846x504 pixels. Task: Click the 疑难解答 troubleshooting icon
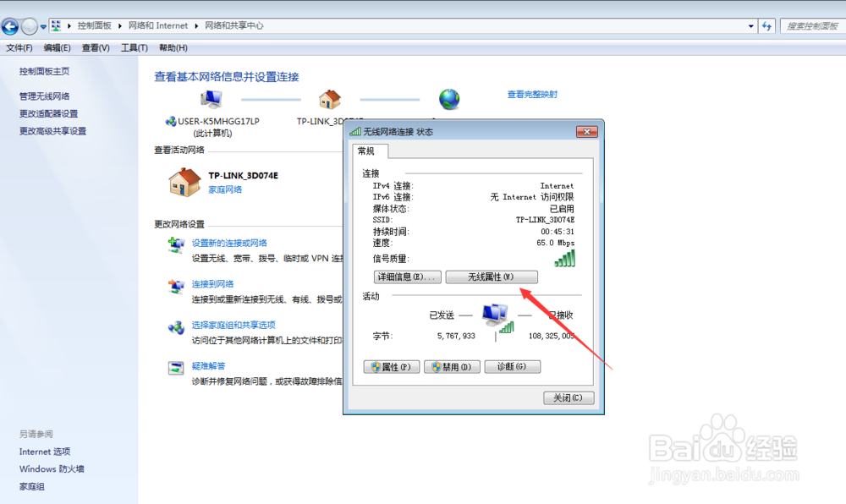pyautogui.click(x=176, y=366)
